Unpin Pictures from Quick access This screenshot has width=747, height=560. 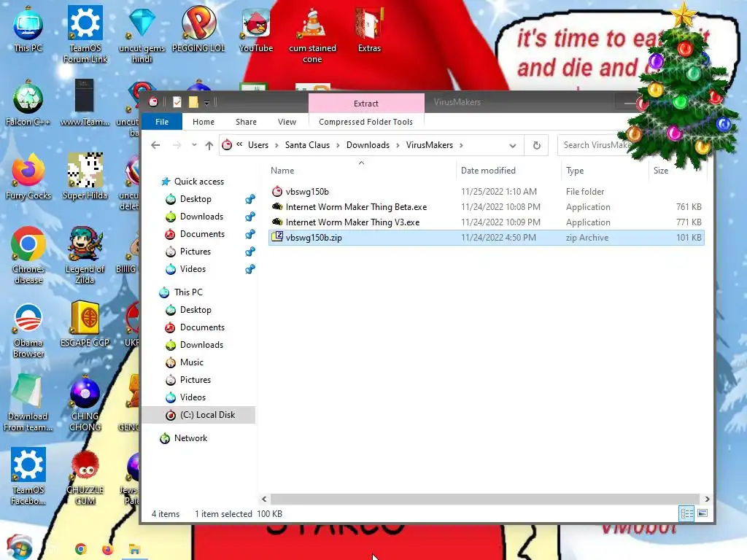[x=250, y=252]
